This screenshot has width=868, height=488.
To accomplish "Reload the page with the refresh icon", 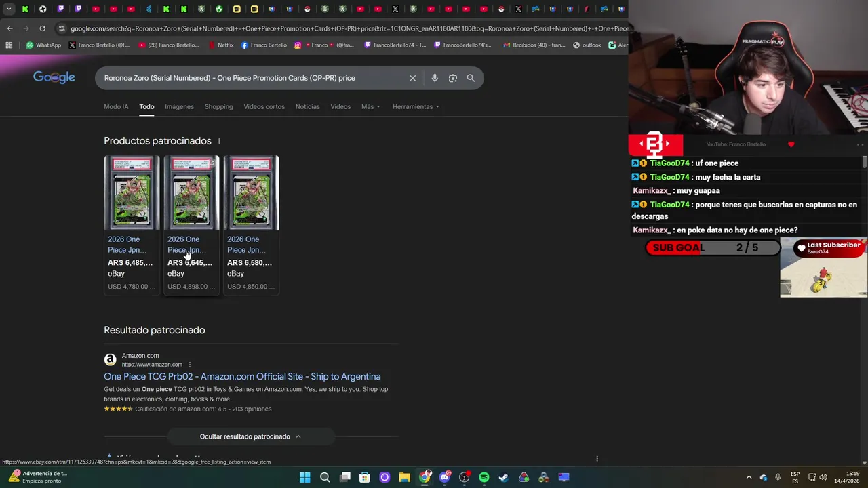I will (x=42, y=28).
